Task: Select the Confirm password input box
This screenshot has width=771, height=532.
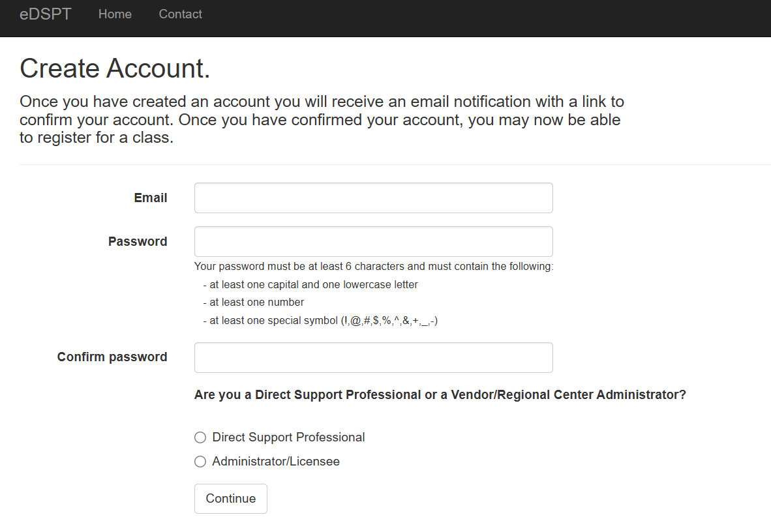Action: coord(374,357)
